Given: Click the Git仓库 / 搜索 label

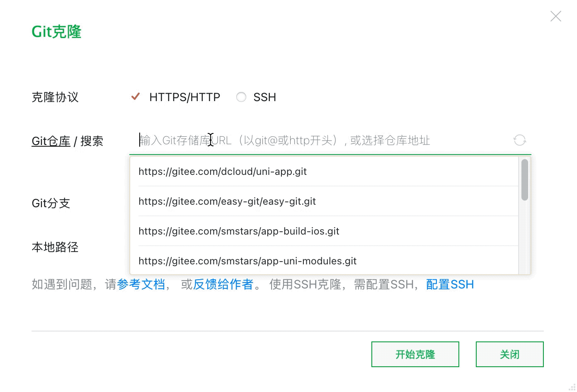Looking at the screenshot, I should pos(67,141).
